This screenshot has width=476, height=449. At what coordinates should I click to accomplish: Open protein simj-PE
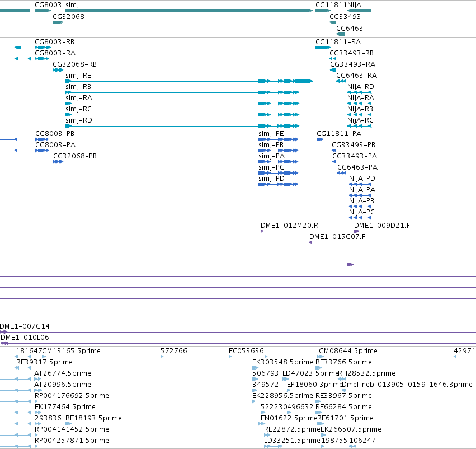click(271, 134)
